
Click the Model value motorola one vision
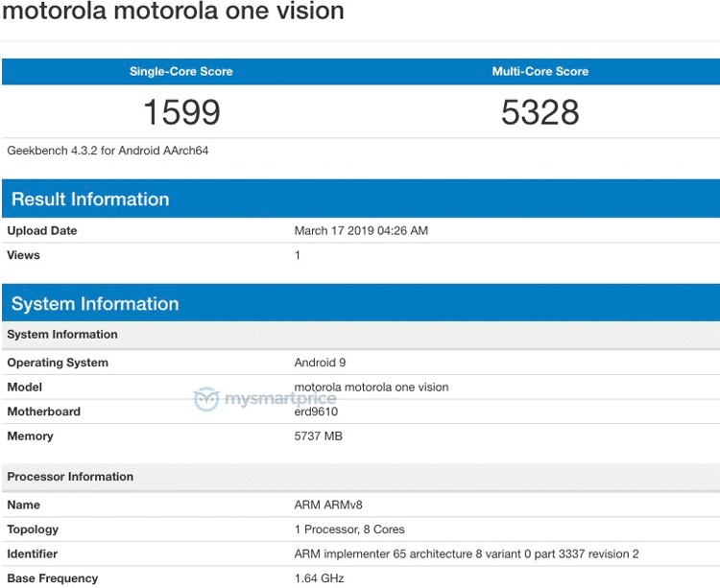(372, 388)
